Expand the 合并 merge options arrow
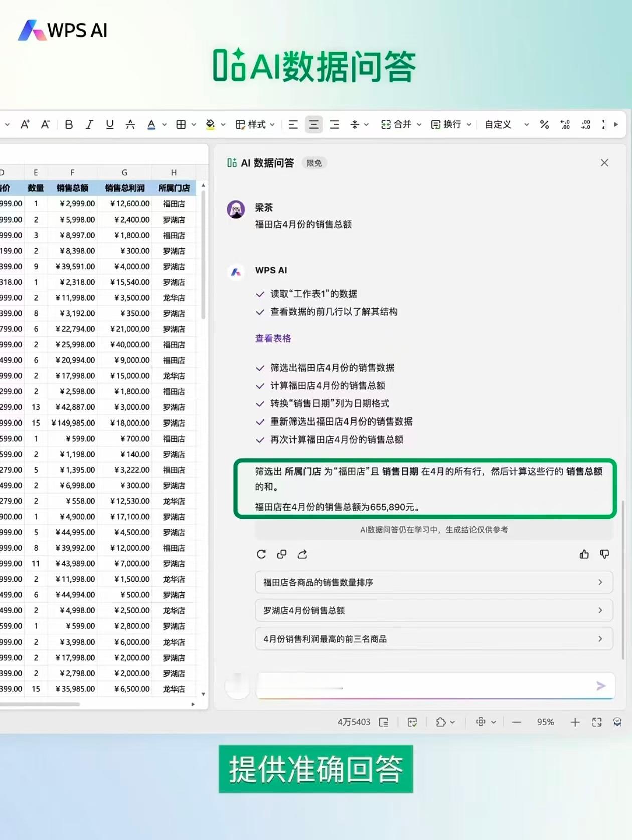Screen dimensions: 632x840 [419, 125]
